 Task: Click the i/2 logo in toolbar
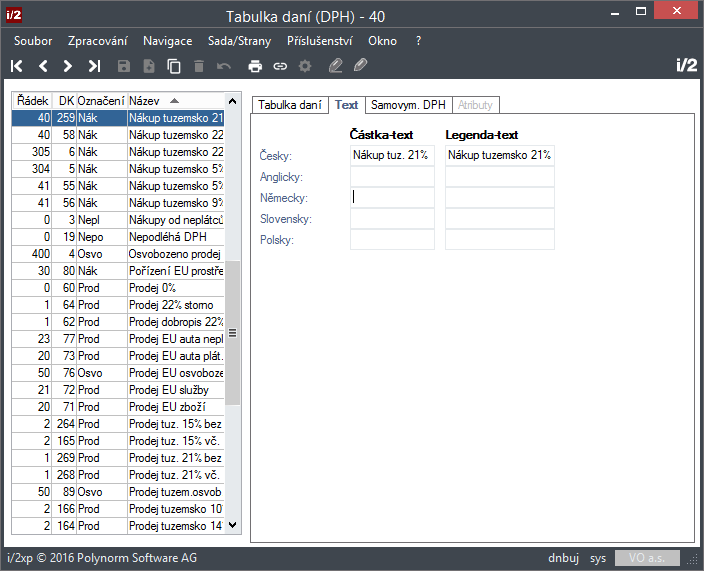click(x=686, y=65)
